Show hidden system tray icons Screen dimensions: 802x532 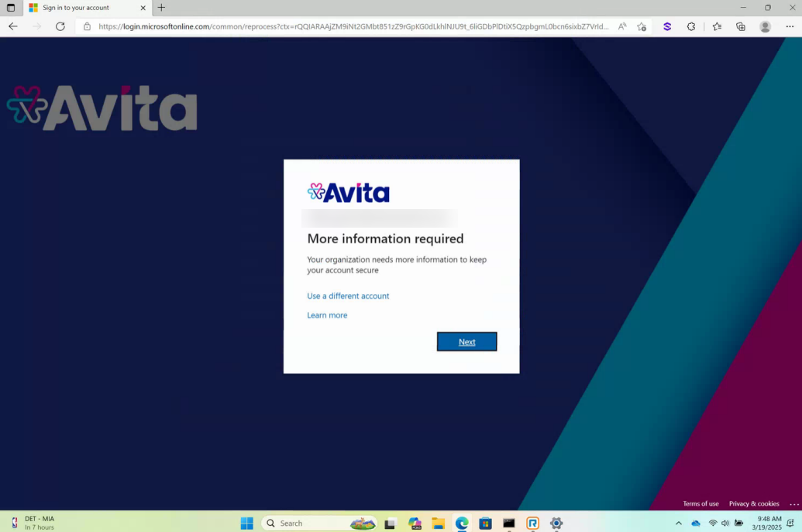678,523
